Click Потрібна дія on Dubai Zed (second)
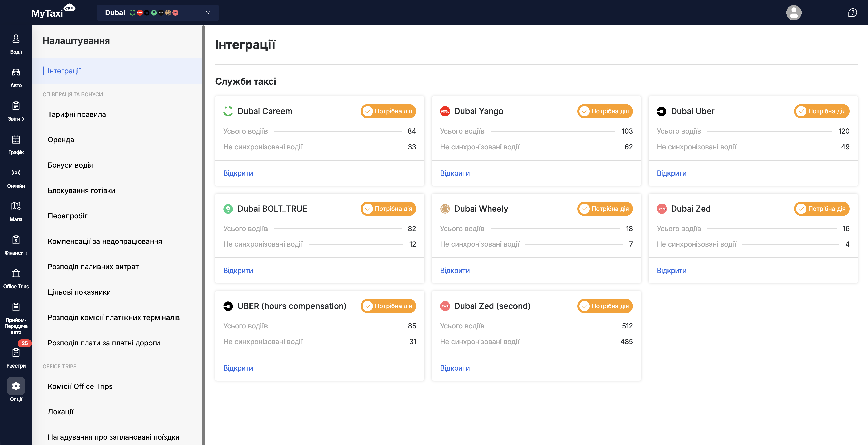The image size is (868, 445). click(605, 306)
